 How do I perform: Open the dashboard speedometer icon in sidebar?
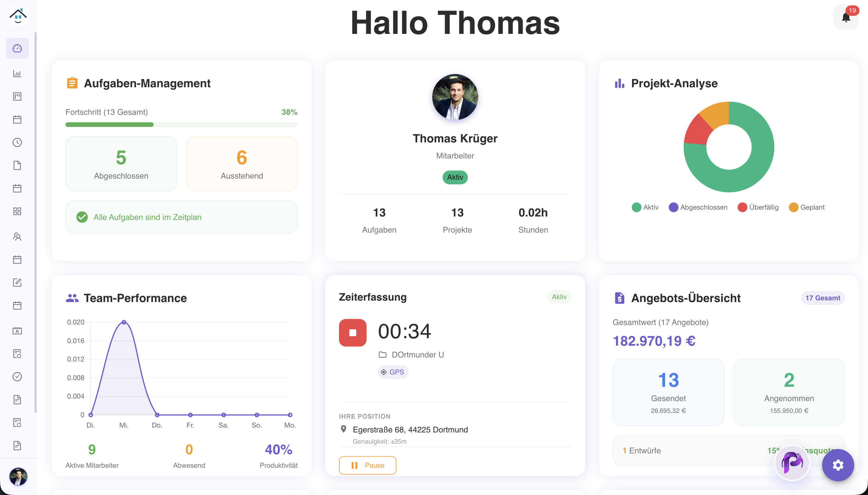(17, 48)
